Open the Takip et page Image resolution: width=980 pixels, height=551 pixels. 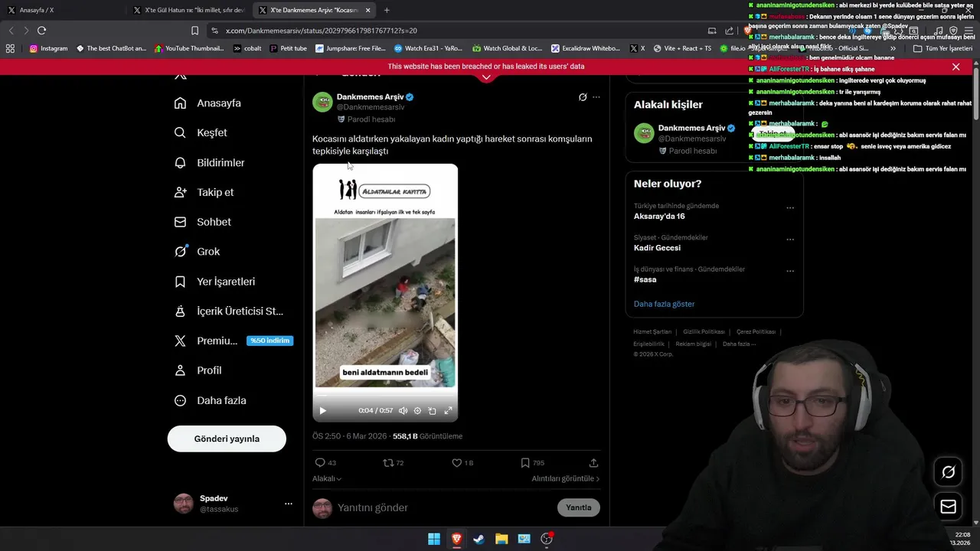click(204, 192)
